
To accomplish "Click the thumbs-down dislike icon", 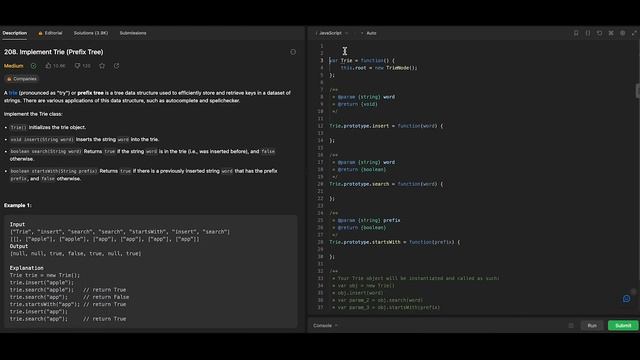I will [x=77, y=66].
